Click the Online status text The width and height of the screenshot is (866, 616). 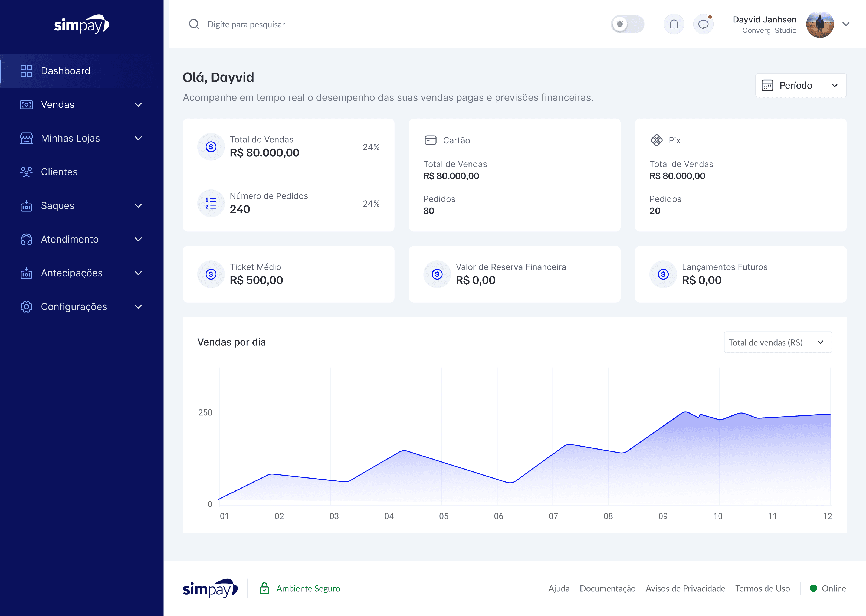(834, 588)
